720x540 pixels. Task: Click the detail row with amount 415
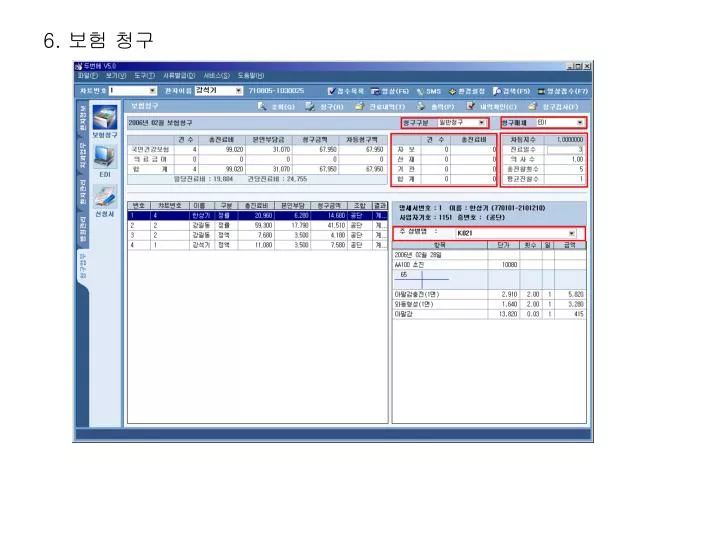489,314
